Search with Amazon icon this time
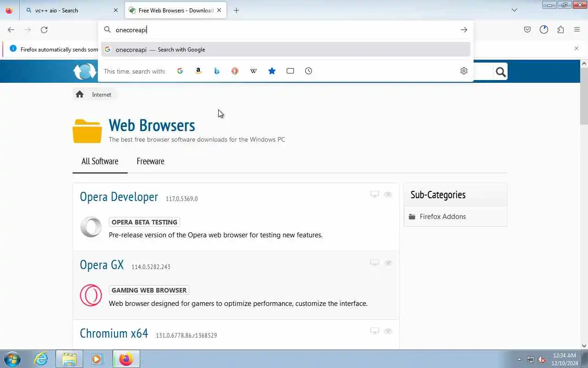The image size is (588, 368). pyautogui.click(x=198, y=71)
